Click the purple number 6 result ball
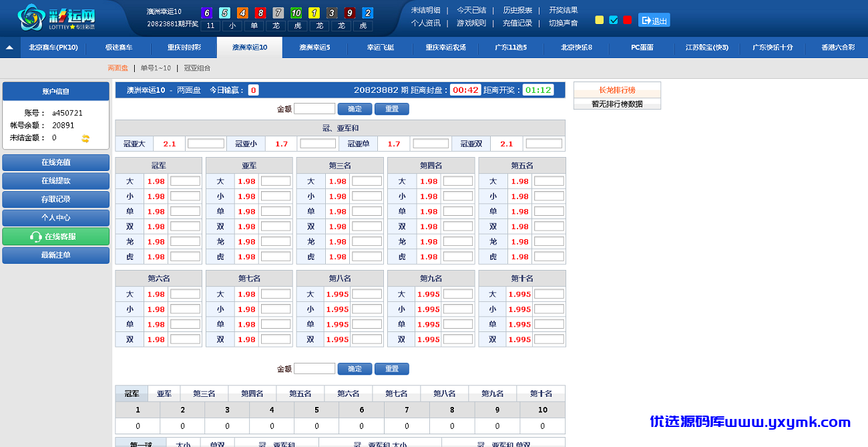The width and height of the screenshot is (868, 447). [x=206, y=13]
